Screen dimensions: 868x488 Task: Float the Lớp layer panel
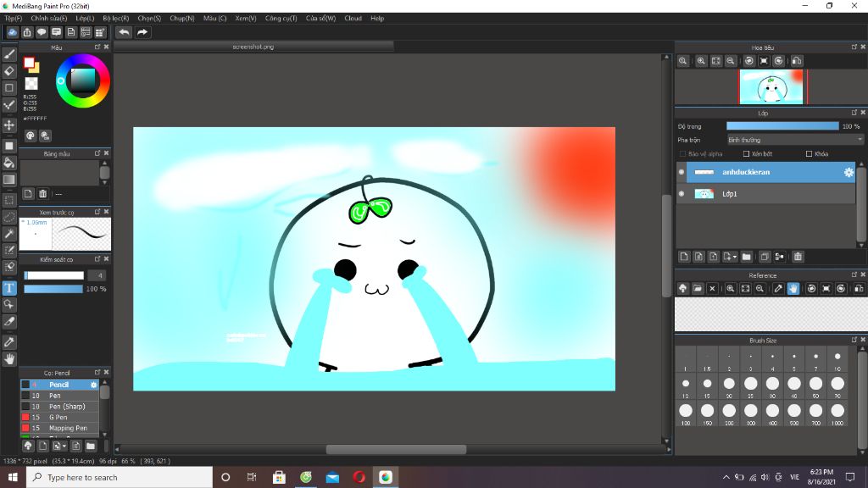click(x=854, y=113)
